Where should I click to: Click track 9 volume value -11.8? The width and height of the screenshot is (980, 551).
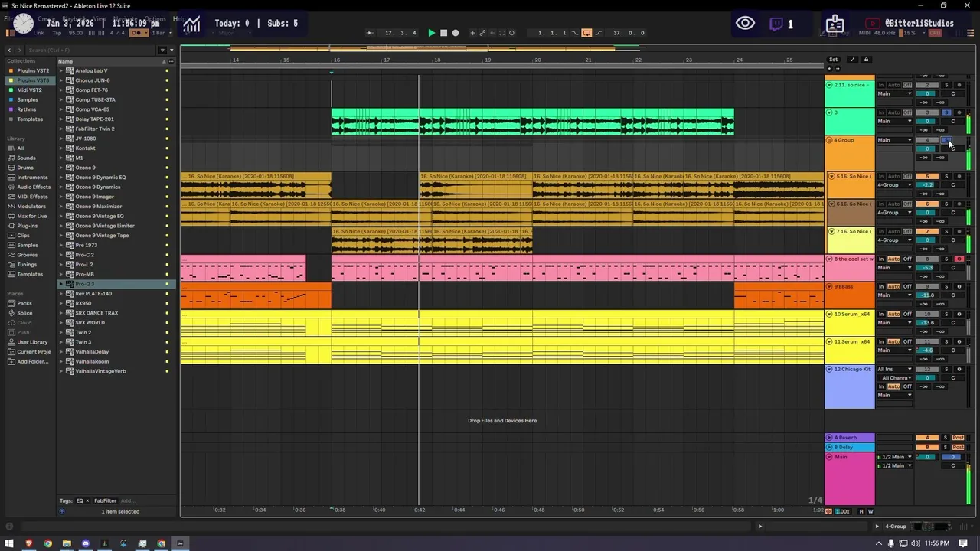coord(927,295)
